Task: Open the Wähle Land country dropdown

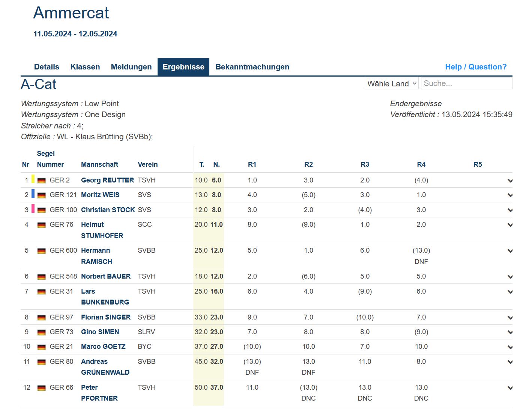Action: pos(391,83)
